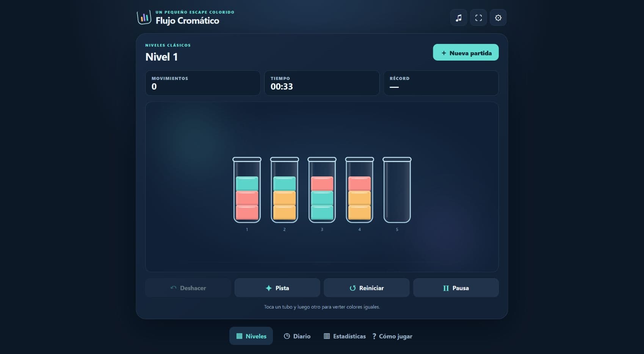Image resolution: width=644 pixels, height=354 pixels.
Task: Enter fullscreen mode via the brackets icon
Action: click(x=478, y=18)
